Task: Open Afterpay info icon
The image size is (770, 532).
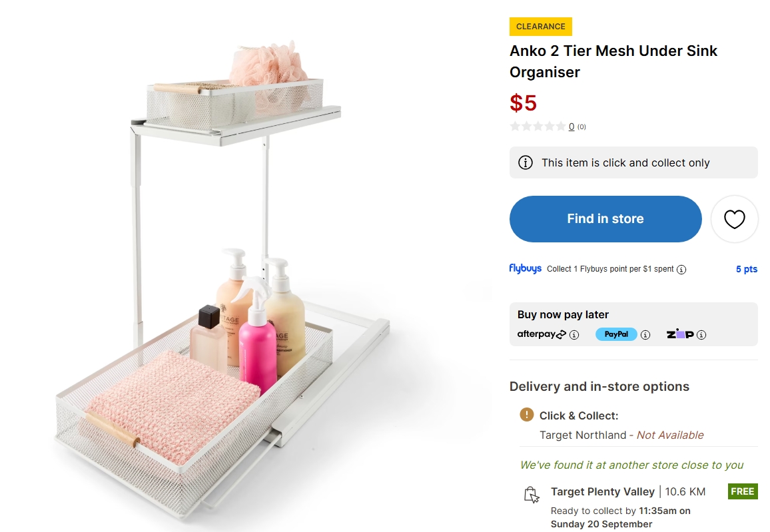Action: (574, 335)
